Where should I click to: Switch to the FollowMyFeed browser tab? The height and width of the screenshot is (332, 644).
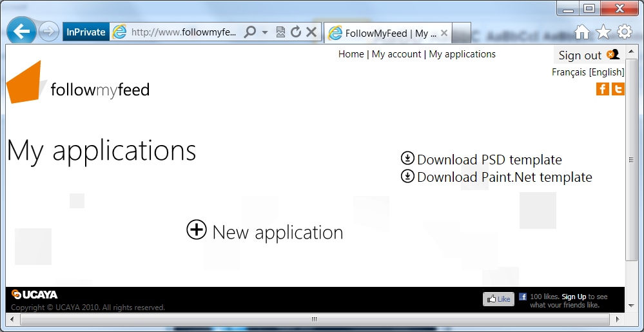(x=387, y=33)
